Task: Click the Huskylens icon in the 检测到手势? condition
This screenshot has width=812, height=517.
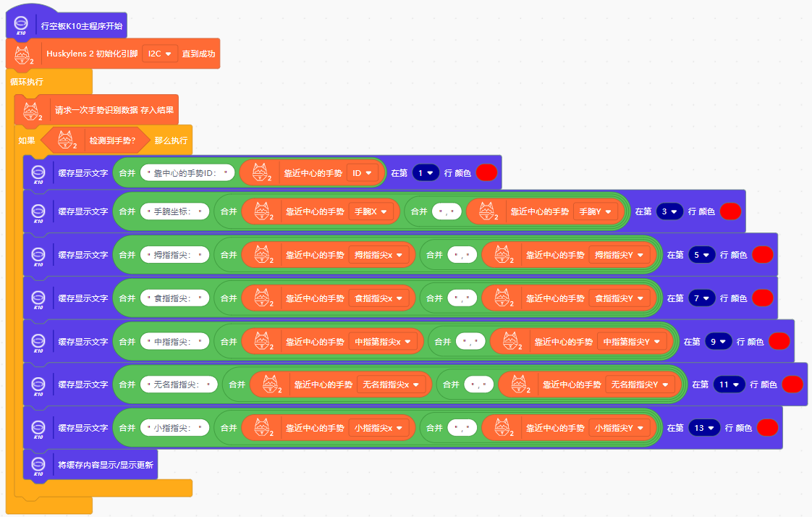Action: (x=67, y=140)
